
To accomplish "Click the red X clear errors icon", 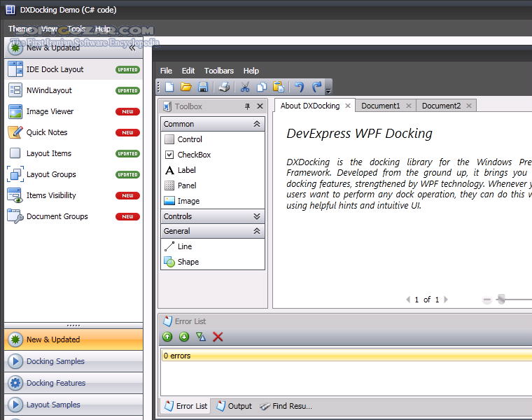I will (218, 337).
